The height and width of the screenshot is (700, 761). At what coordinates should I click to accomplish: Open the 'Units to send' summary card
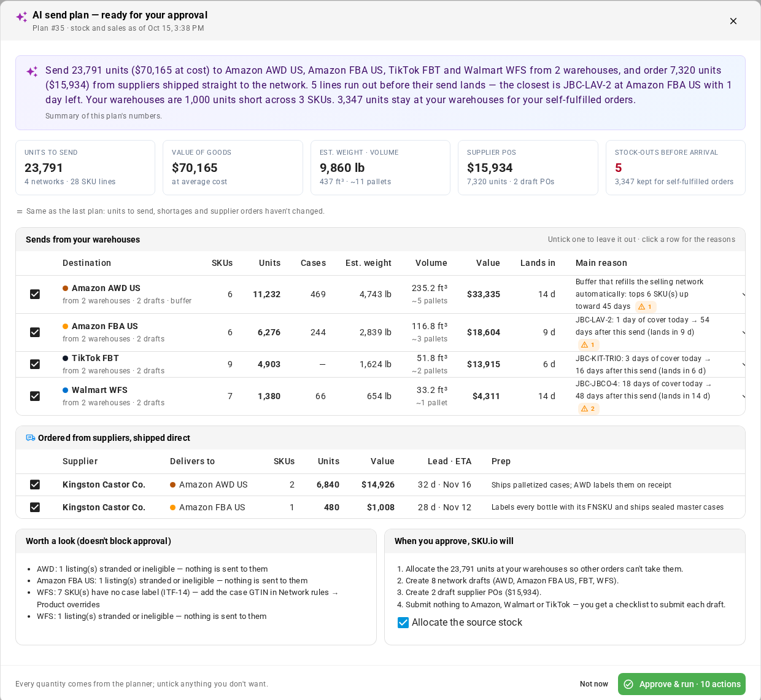click(85, 168)
